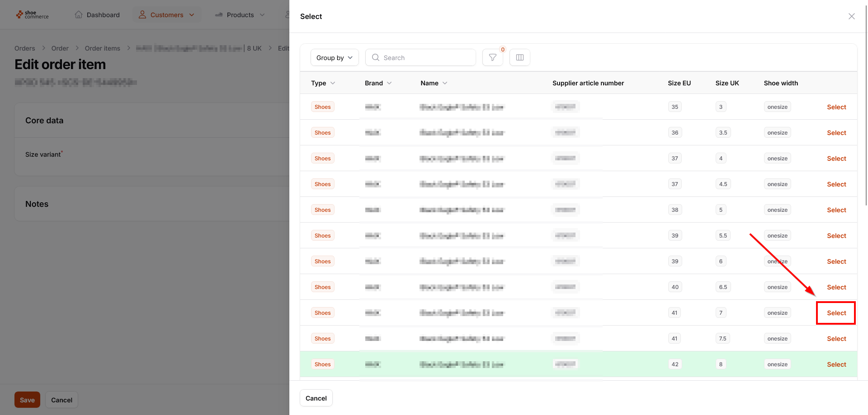Select the size EU 35 UK 3 row

(x=836, y=107)
